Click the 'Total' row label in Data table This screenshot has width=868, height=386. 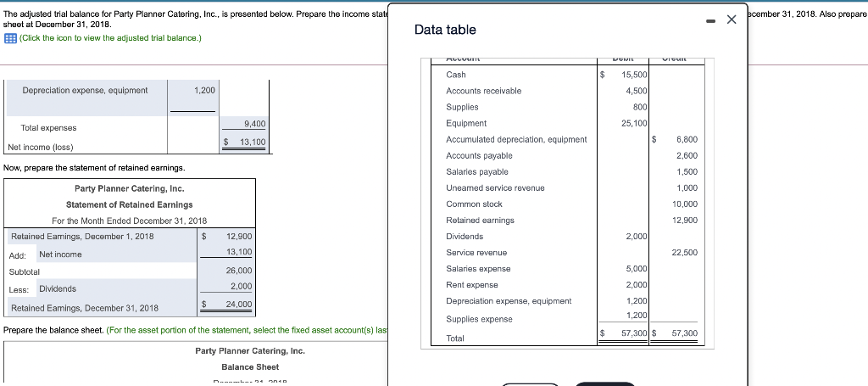pyautogui.click(x=455, y=338)
